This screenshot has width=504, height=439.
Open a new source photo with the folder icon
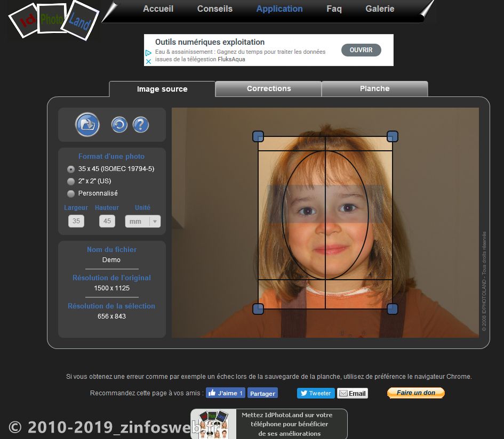point(87,124)
